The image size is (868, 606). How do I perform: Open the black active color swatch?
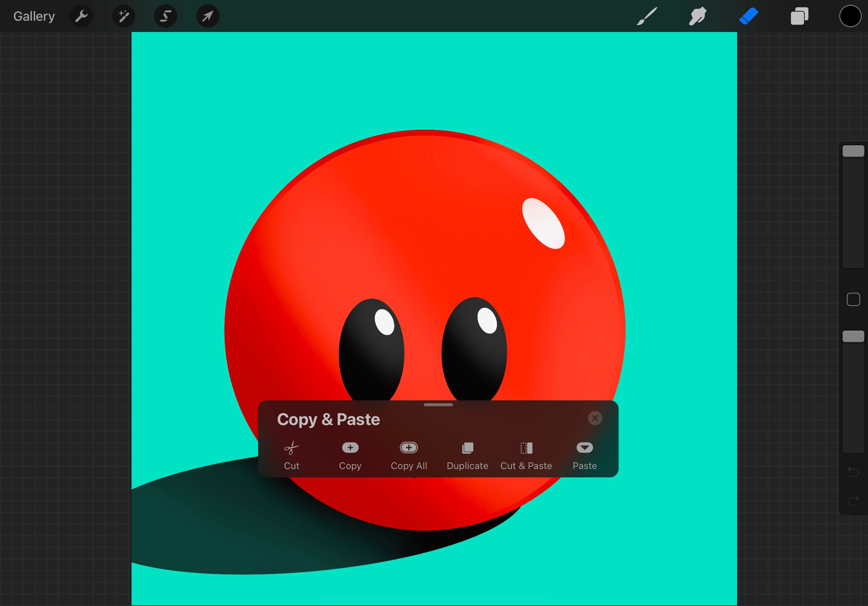850,16
